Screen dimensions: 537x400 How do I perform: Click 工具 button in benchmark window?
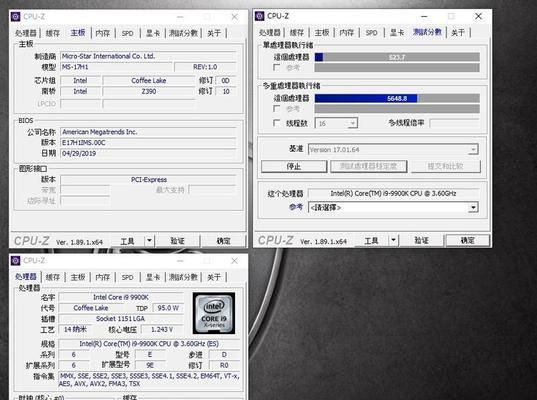pyautogui.click(x=371, y=240)
